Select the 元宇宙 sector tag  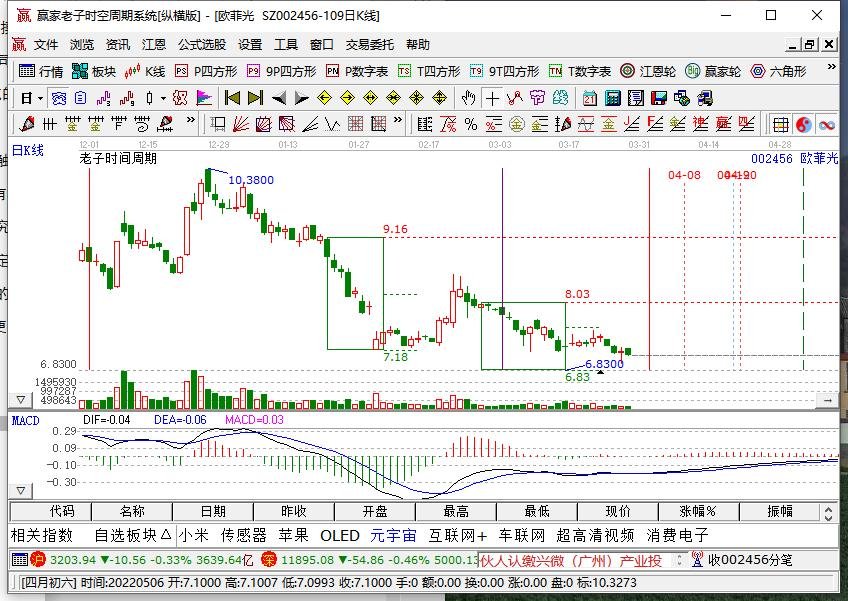point(393,536)
